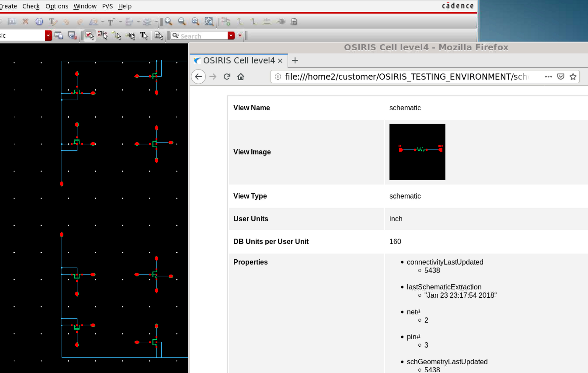
Task: Click the 'schGeometryLastUpdated' property text
Action: (x=447, y=362)
